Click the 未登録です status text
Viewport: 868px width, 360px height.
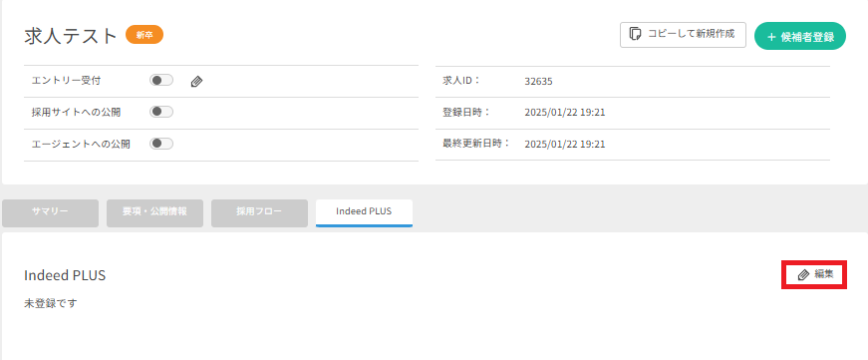tap(51, 303)
